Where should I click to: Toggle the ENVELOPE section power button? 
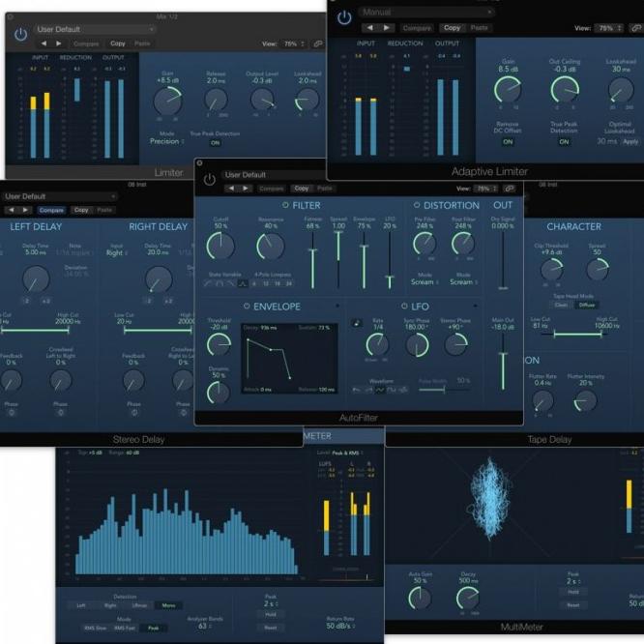coord(247,306)
